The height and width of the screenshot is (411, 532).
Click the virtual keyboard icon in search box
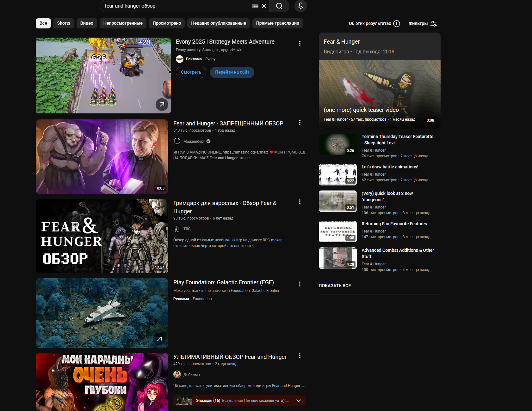coord(256,6)
